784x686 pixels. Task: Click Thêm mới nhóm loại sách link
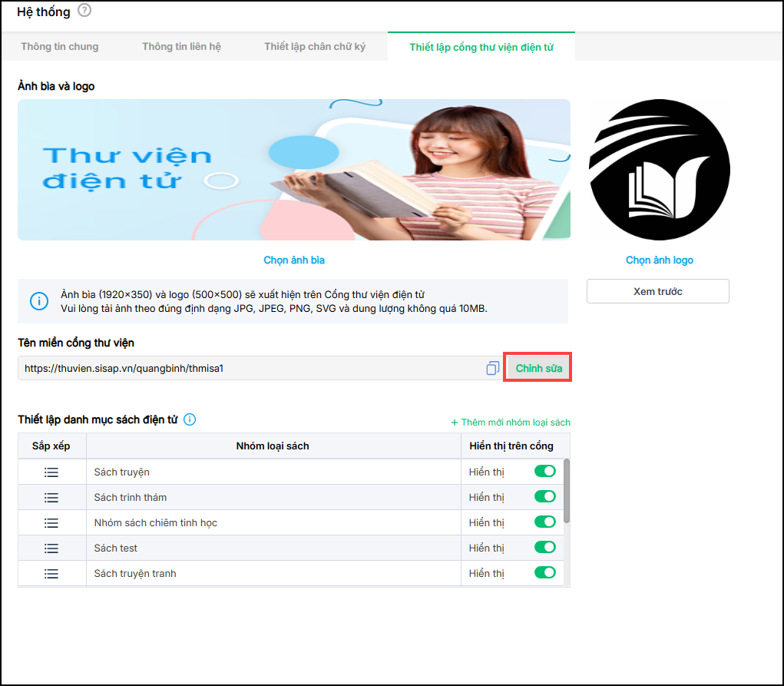coord(511,423)
